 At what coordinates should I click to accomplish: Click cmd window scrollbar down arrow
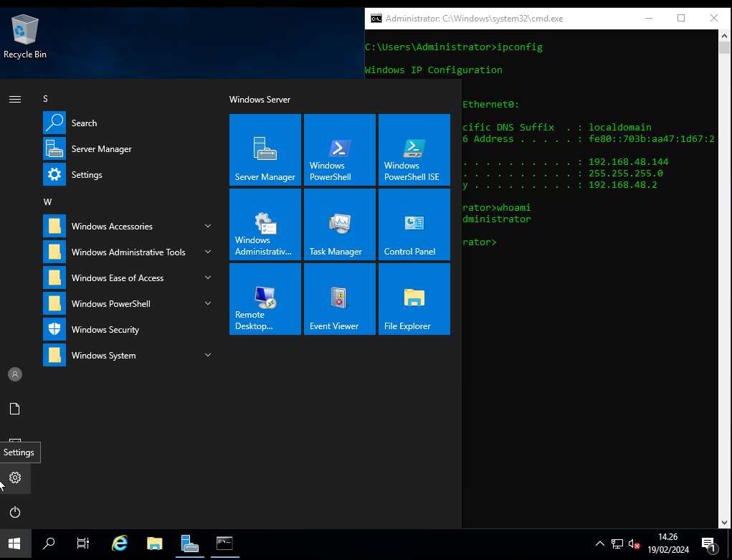point(725,523)
